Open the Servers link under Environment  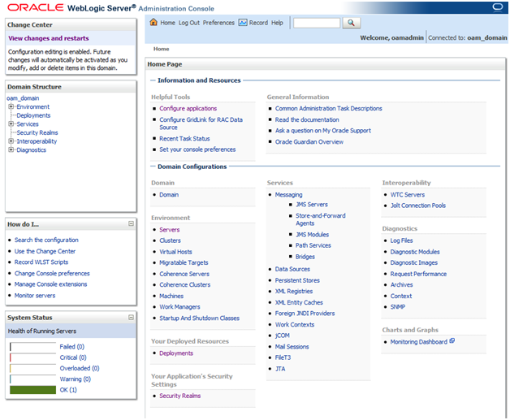tap(170, 230)
